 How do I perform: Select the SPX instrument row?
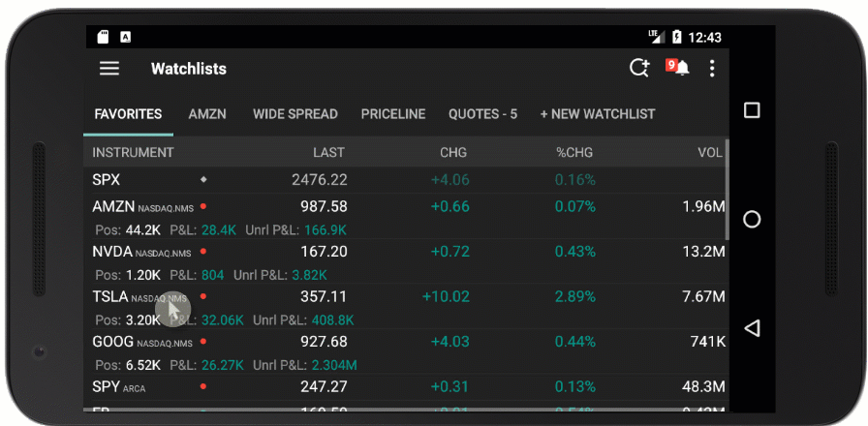click(404, 180)
